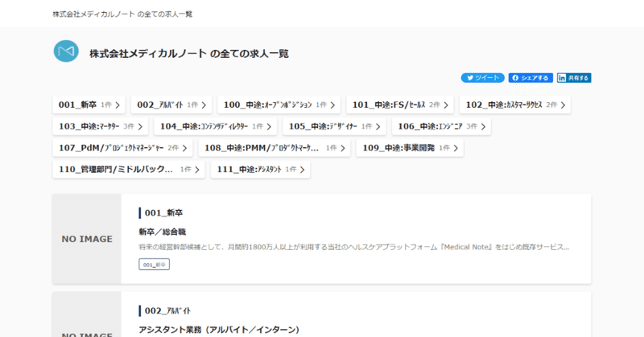Viewport: 644px width, 337px height.
Task: Share via the Twitter tweet button
Action: pyautogui.click(x=482, y=77)
